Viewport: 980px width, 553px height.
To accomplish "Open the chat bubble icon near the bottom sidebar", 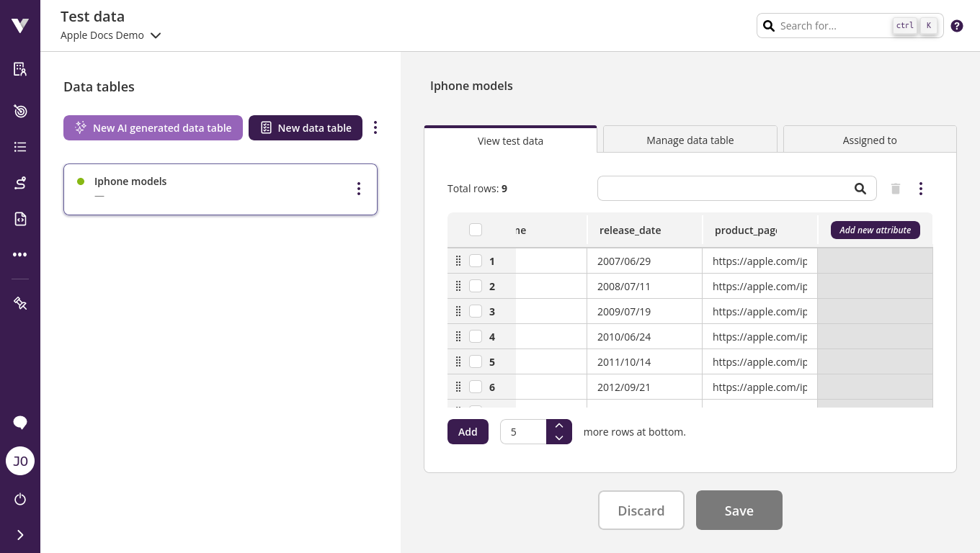I will pyautogui.click(x=20, y=423).
